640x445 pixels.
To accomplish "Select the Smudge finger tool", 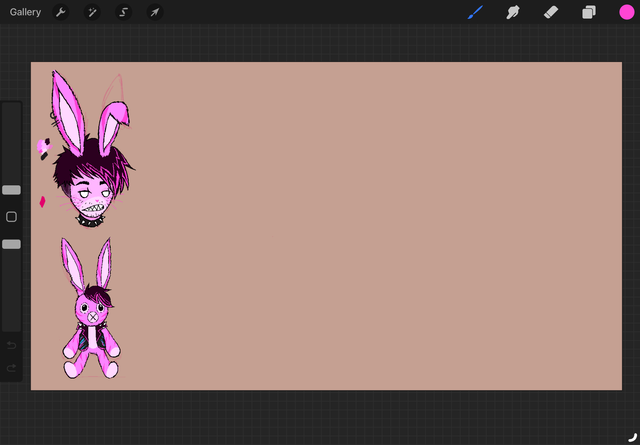I will (513, 12).
